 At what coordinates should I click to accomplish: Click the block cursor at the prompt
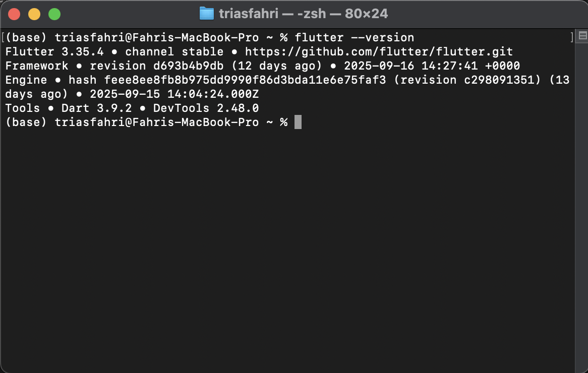click(x=298, y=122)
